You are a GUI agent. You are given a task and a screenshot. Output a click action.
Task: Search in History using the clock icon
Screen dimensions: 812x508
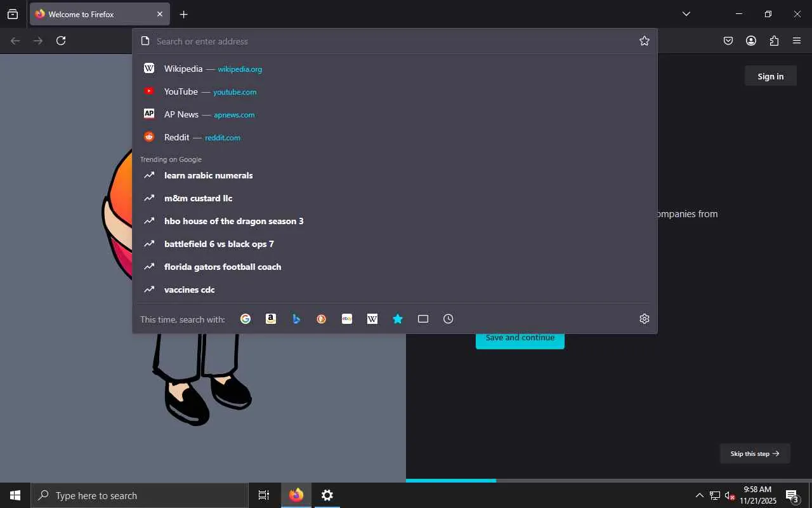click(449, 319)
